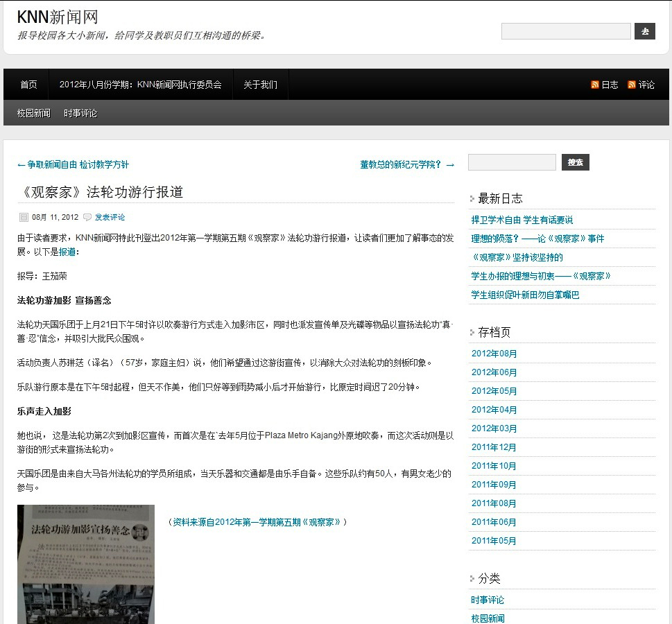Open the 首页 navigation menu item

coord(28,85)
